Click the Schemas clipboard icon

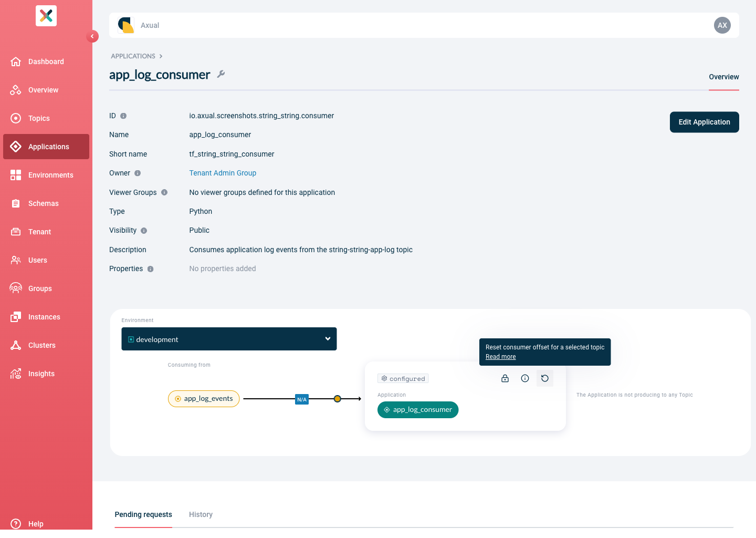[x=16, y=203]
